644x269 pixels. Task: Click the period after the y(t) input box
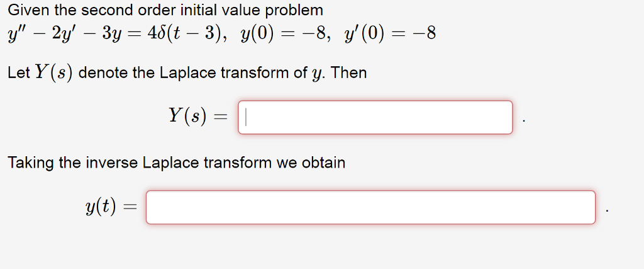pos(608,212)
